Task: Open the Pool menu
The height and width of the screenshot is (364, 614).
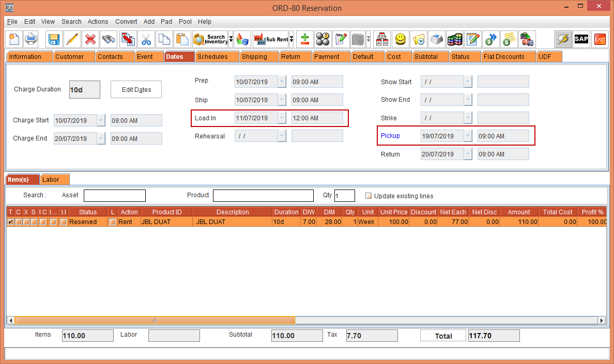Action: pos(185,22)
